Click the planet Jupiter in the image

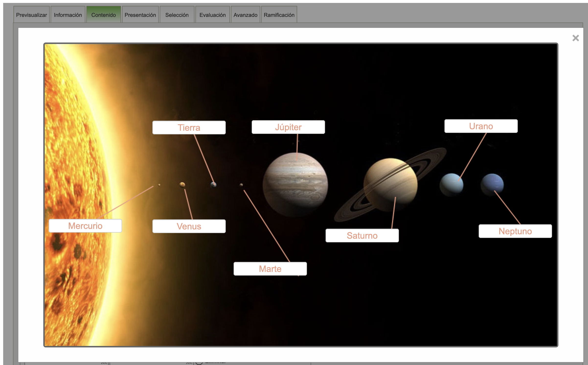pyautogui.click(x=295, y=184)
